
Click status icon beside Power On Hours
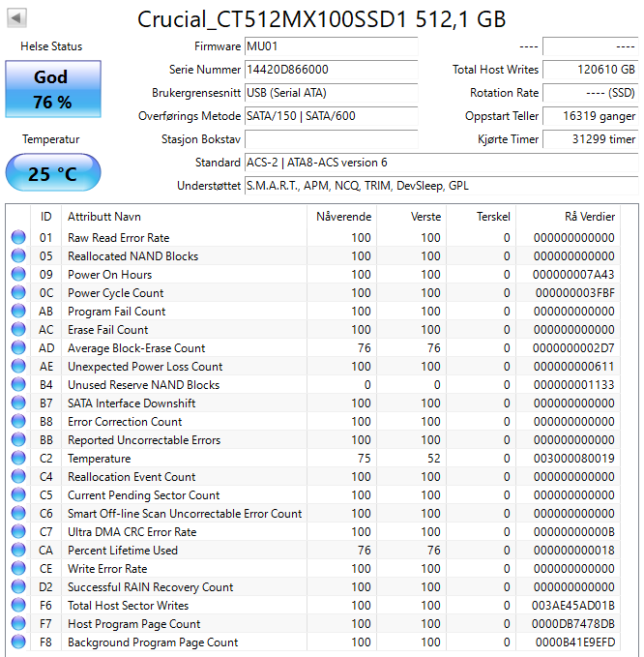pyautogui.click(x=18, y=275)
